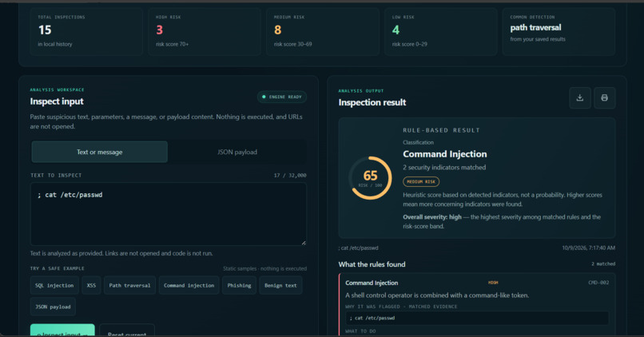Load the Command injection sample

pos(189,285)
